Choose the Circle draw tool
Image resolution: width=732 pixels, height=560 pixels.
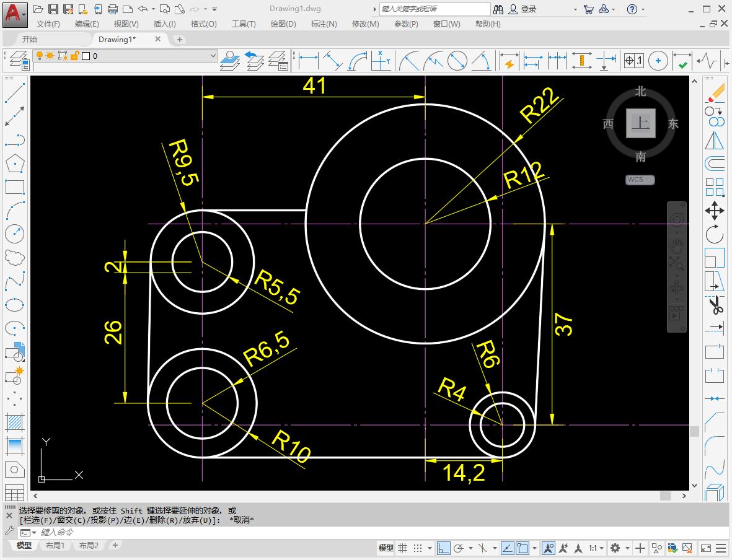point(14,234)
